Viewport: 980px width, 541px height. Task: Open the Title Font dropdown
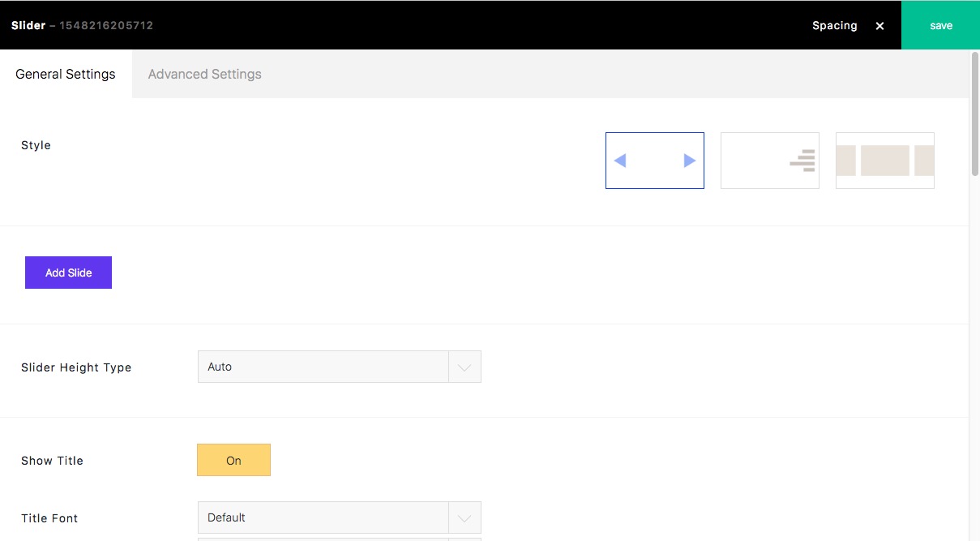(x=340, y=517)
